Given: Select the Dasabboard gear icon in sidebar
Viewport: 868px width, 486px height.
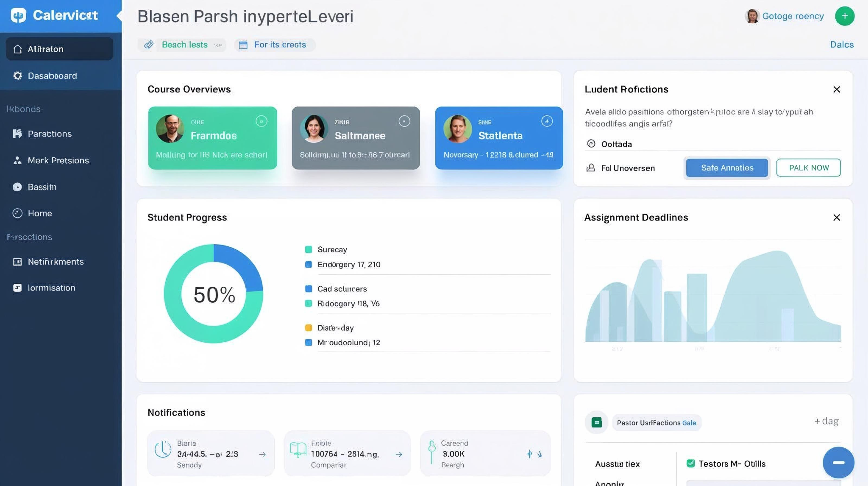Looking at the screenshot, I should coord(18,75).
